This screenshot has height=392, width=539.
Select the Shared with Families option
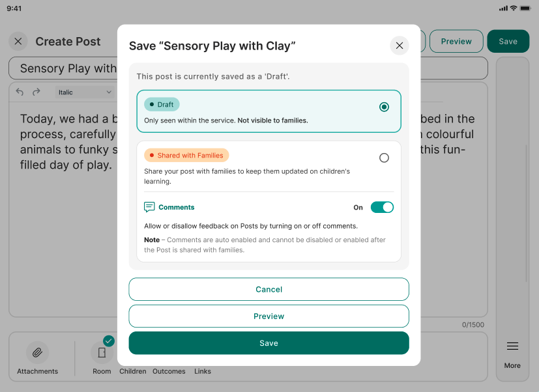point(384,158)
